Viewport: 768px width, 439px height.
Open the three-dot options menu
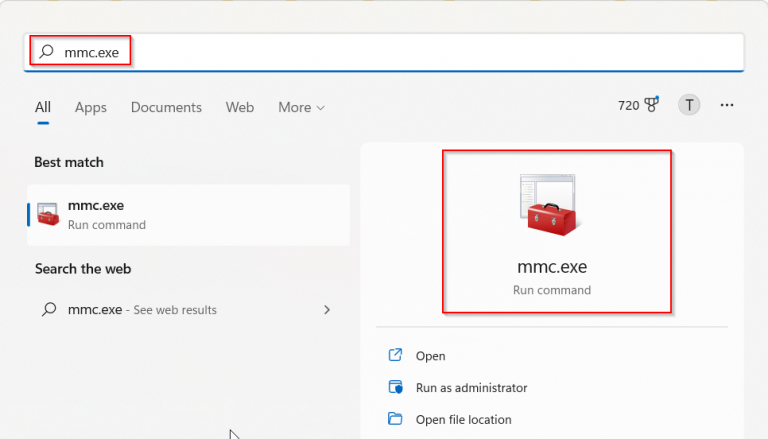[727, 105]
